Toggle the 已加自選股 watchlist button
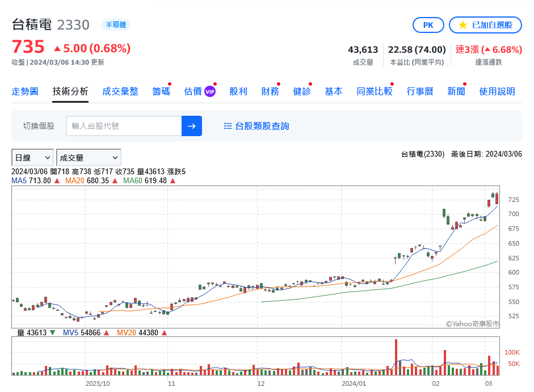 click(x=485, y=25)
